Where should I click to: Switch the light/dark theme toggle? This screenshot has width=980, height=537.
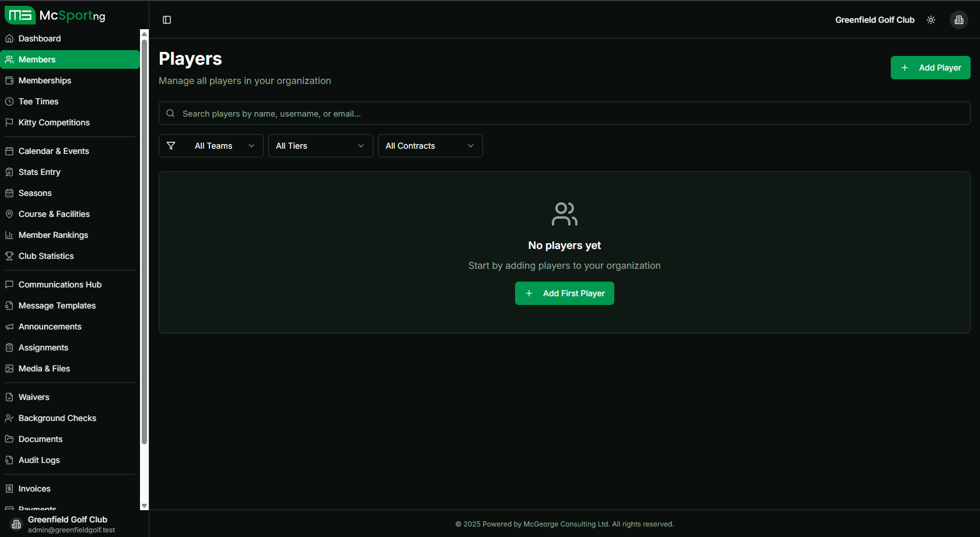coord(931,20)
